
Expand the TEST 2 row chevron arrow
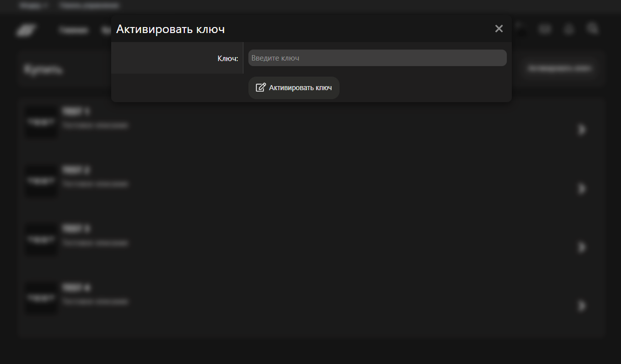tap(581, 189)
